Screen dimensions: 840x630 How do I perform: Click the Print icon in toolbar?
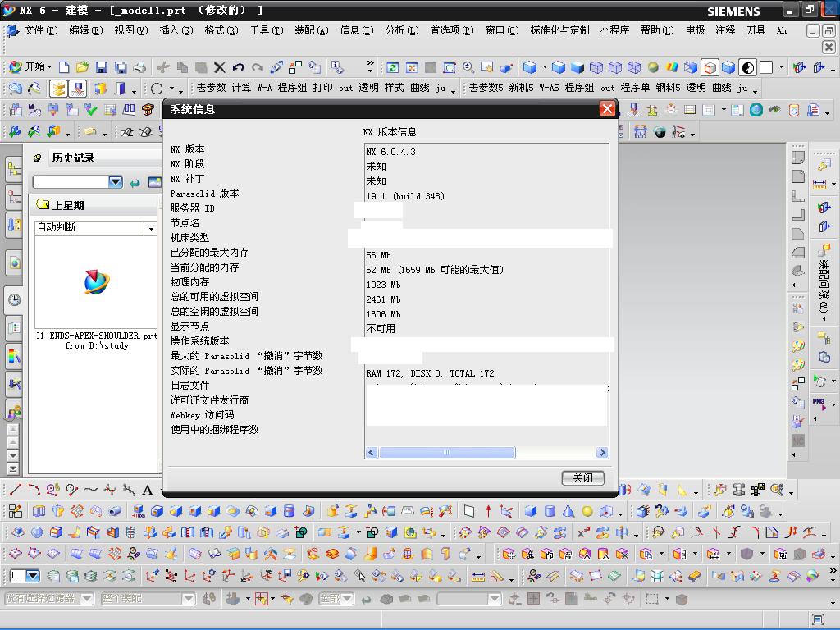tap(139, 67)
